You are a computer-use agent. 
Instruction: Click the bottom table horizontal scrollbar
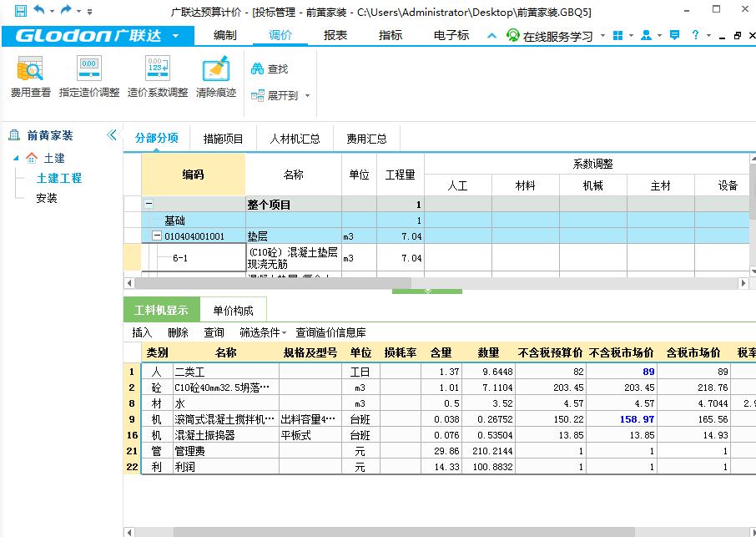point(404,532)
